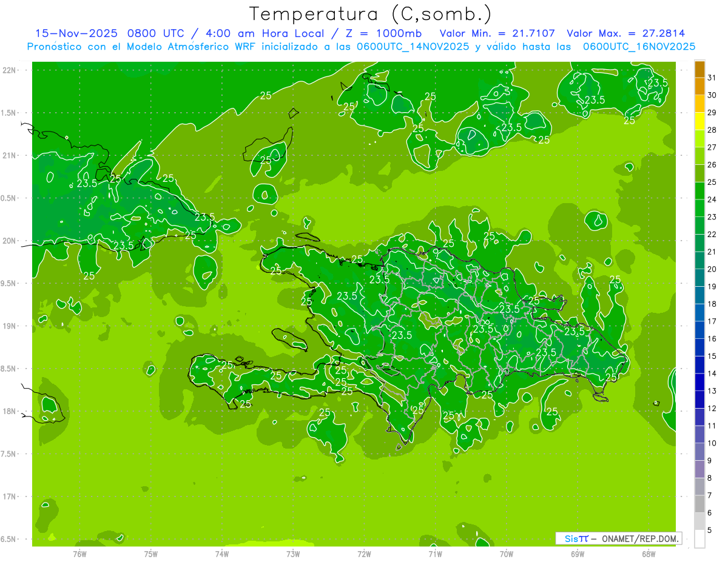Click the 21N latitude axis label
The image size is (728, 562).
click(x=9, y=155)
